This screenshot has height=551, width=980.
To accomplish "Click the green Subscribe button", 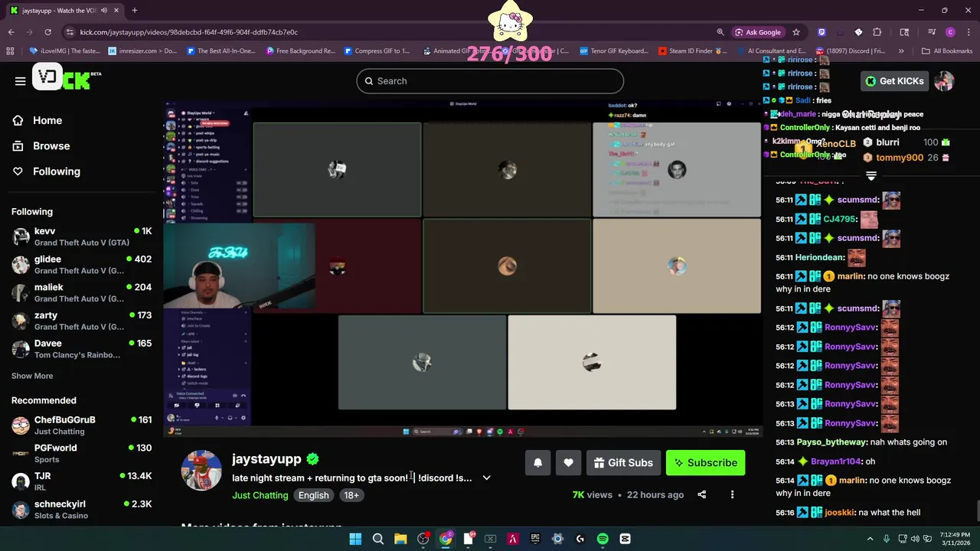I will click(705, 462).
